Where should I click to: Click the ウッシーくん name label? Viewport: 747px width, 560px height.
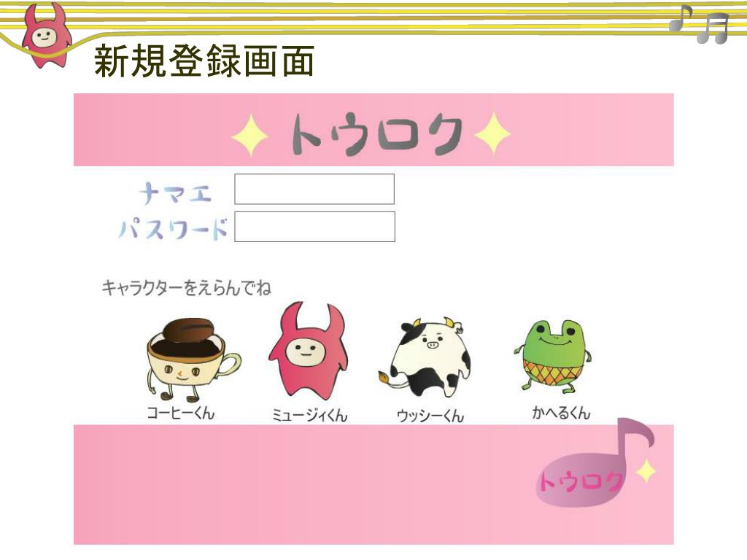tap(430, 415)
